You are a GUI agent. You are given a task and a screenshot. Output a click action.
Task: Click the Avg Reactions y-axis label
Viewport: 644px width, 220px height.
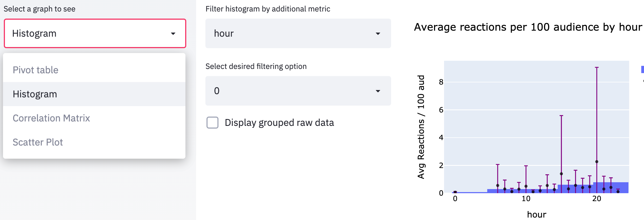coord(421,127)
